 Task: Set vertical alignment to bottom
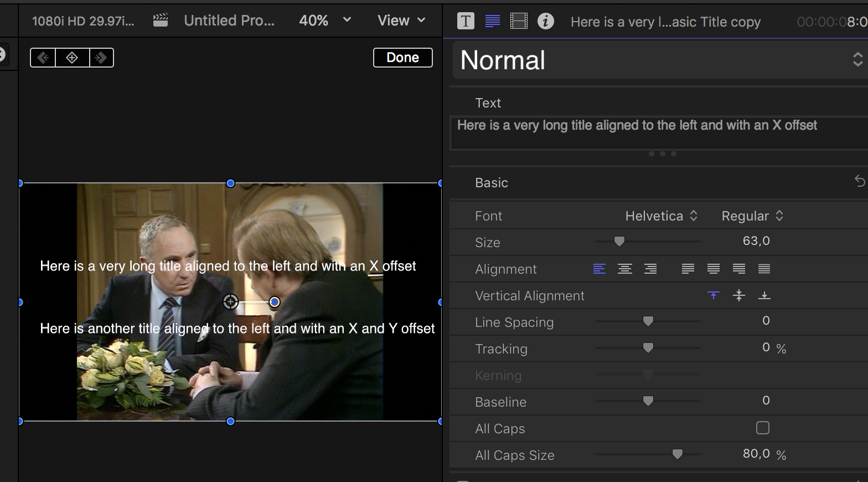point(764,295)
